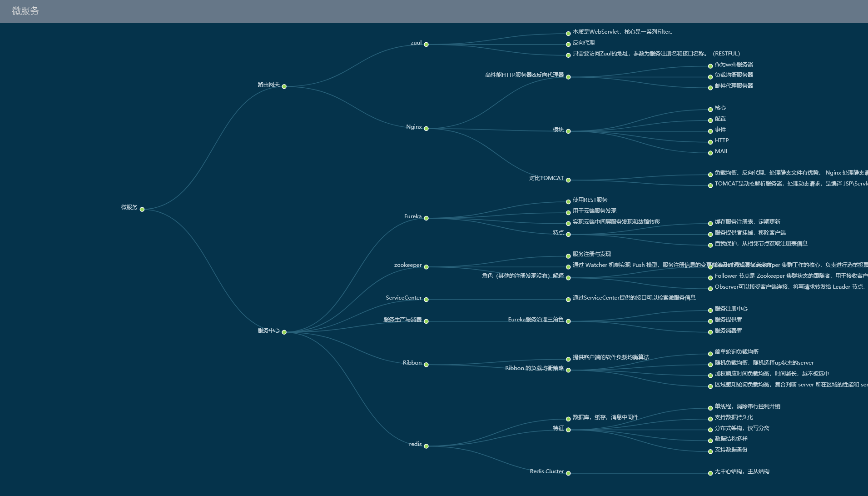Click the ServiceCenter node circle
The width and height of the screenshot is (868, 496).
(x=426, y=300)
